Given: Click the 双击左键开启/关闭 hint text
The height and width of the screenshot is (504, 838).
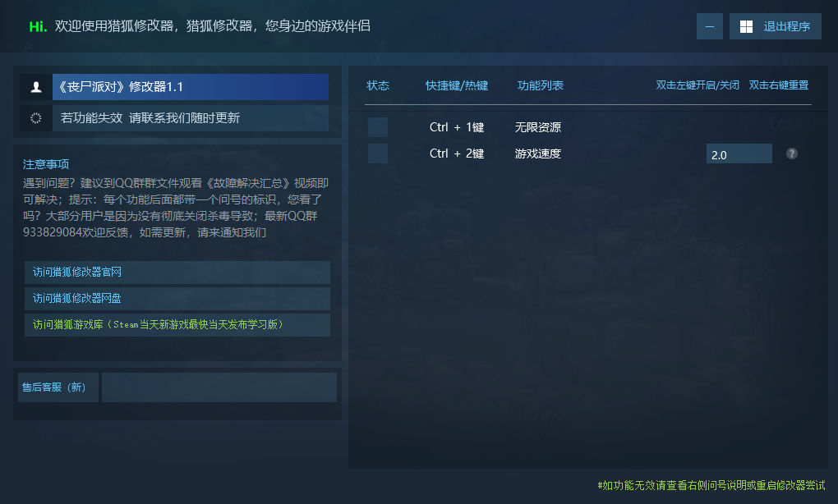Looking at the screenshot, I should point(698,85).
